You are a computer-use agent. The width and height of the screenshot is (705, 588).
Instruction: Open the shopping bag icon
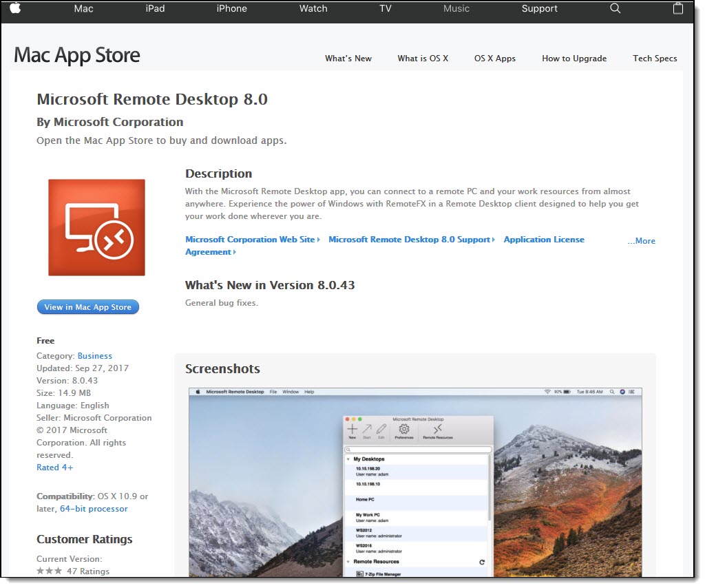[x=678, y=8]
